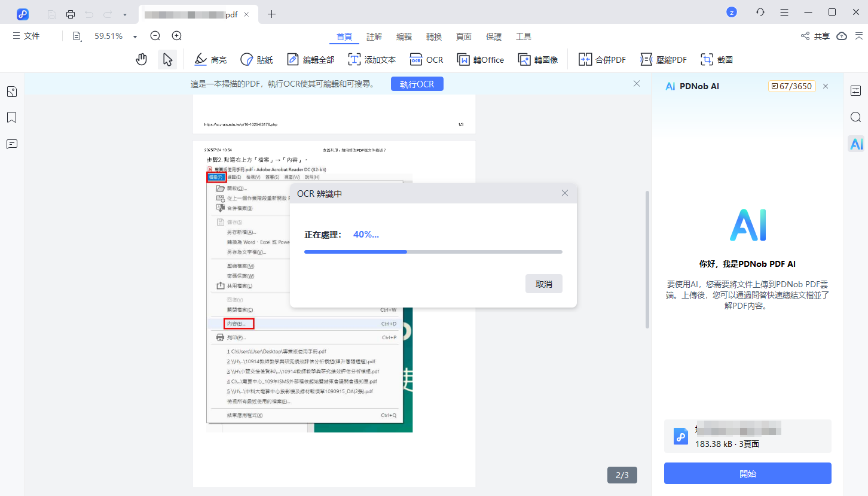Select the 轉Office conversion tool

[x=480, y=59]
